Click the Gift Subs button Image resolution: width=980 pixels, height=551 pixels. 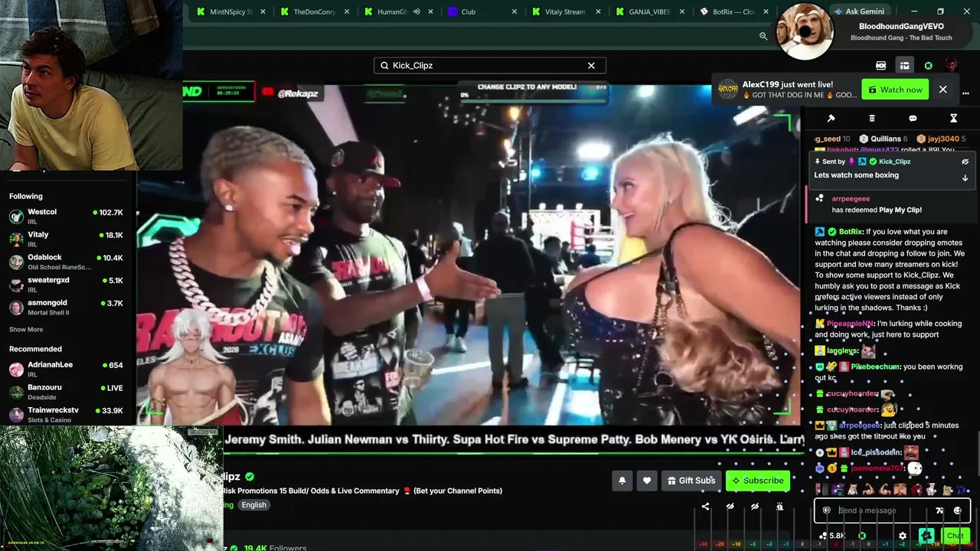[x=691, y=481]
